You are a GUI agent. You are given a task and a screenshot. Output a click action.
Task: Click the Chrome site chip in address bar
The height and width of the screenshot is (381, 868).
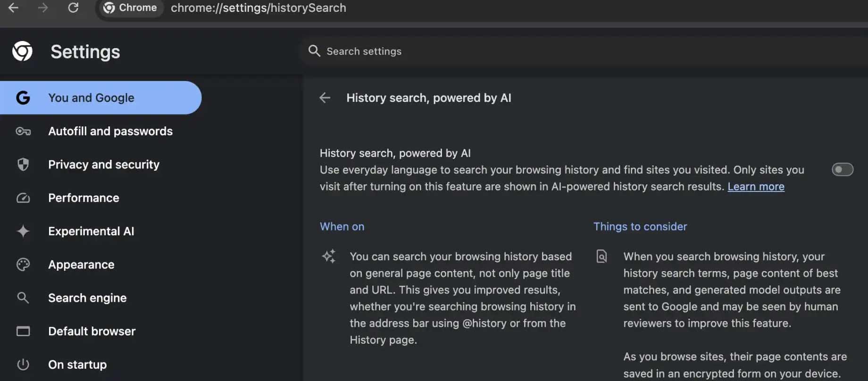point(130,8)
